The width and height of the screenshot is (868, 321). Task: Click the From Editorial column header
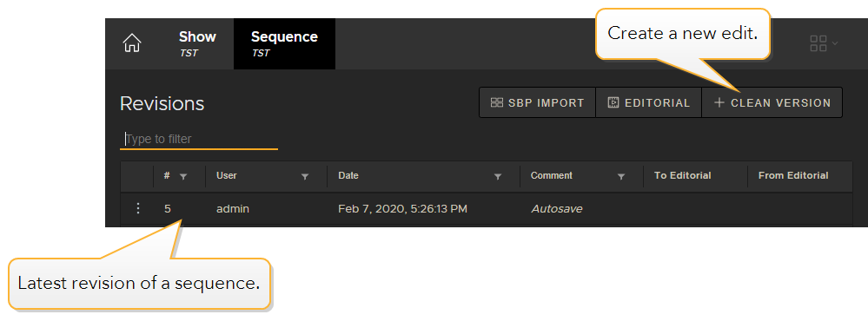pyautogui.click(x=793, y=176)
